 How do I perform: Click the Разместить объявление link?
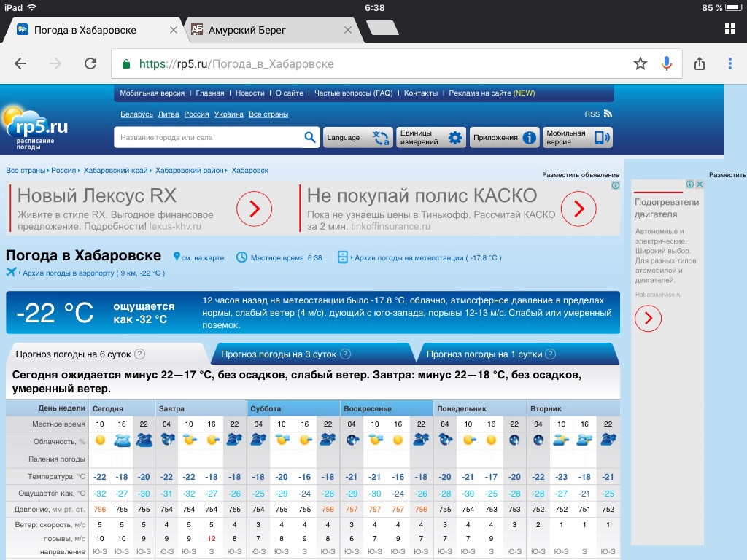[x=580, y=175]
